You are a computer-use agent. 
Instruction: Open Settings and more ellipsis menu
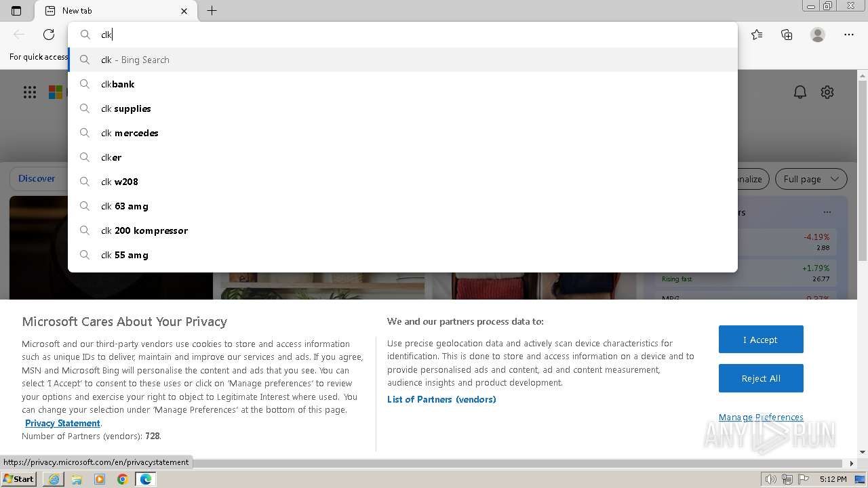point(849,35)
